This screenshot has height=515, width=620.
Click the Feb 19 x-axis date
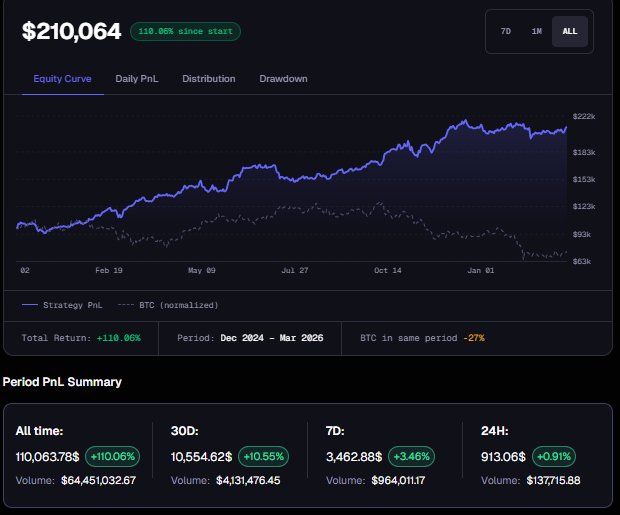pos(109,271)
